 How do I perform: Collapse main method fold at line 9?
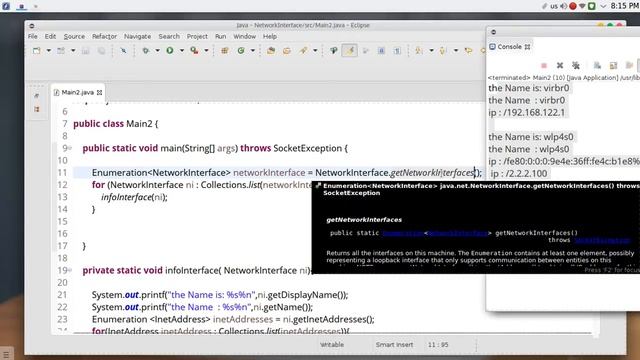pyautogui.click(x=70, y=148)
